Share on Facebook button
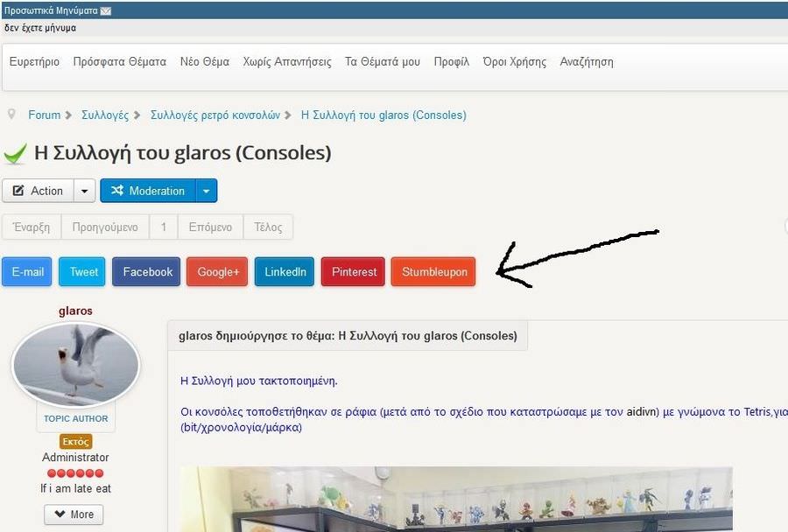The height and width of the screenshot is (532, 788). pyautogui.click(x=147, y=272)
